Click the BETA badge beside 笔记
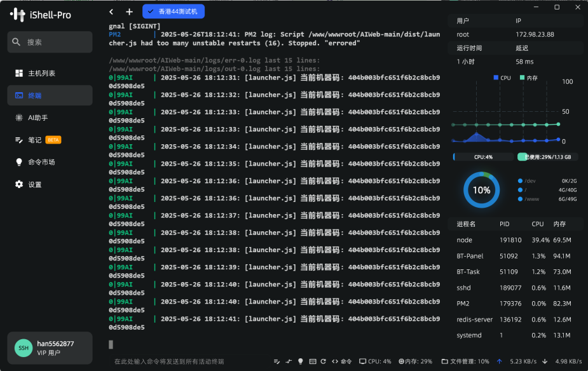Viewport: 588px width, 371px height. click(x=53, y=140)
